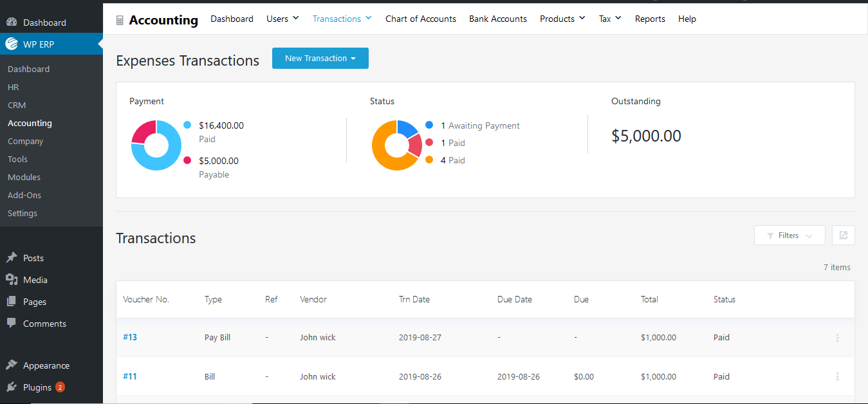Screen dimensions: 868x404
Task: Select the Media icon in the WordPress sidebar
Action: [x=12, y=280]
